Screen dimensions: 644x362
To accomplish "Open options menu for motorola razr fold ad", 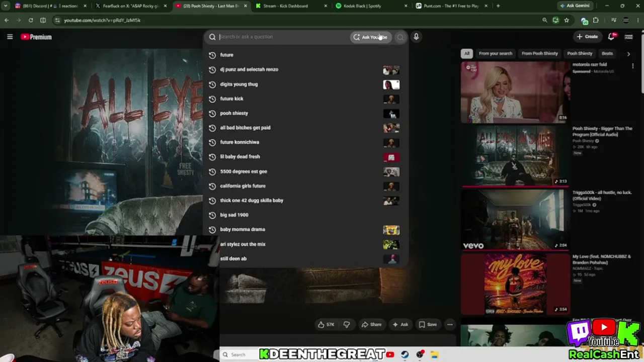I will [633, 66].
